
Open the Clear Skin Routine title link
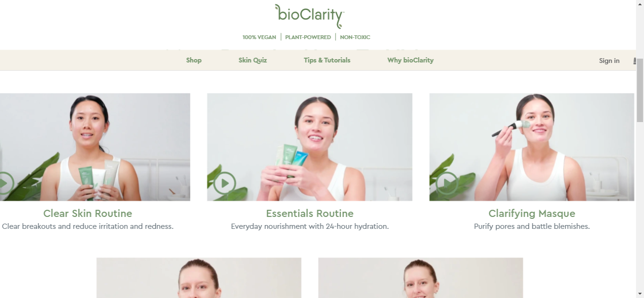(x=88, y=214)
